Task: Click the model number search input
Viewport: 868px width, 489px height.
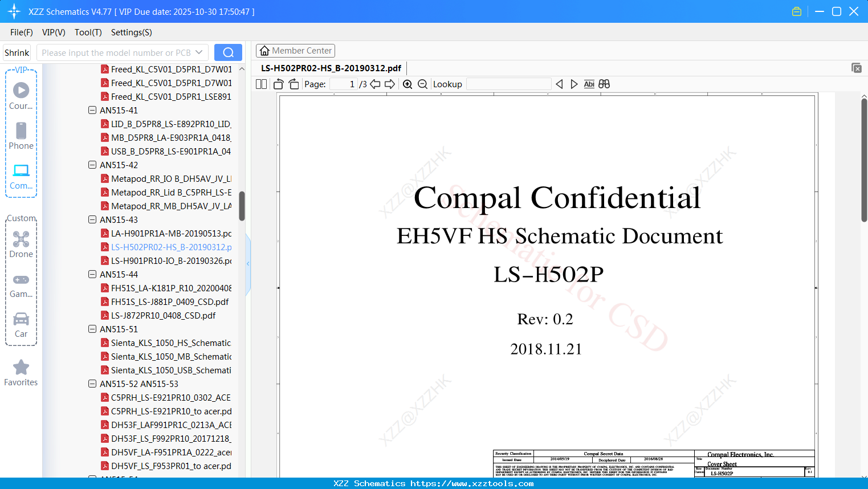Action: tap(116, 52)
